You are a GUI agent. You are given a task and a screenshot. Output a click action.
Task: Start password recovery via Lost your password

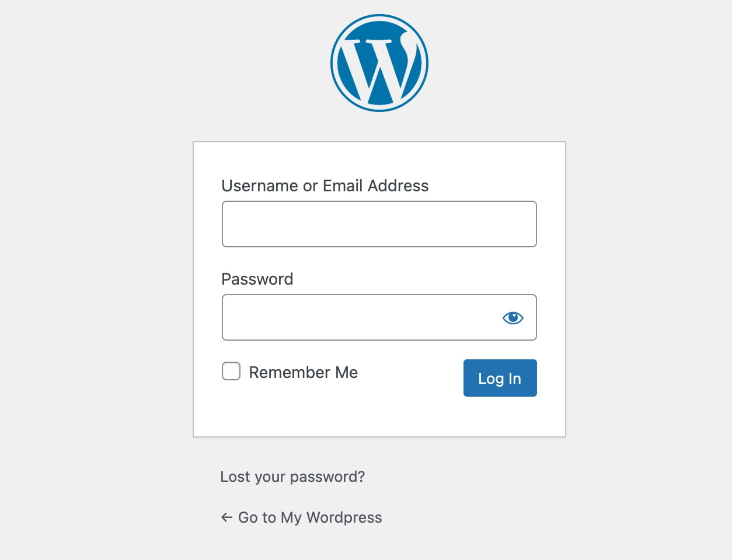(x=292, y=477)
